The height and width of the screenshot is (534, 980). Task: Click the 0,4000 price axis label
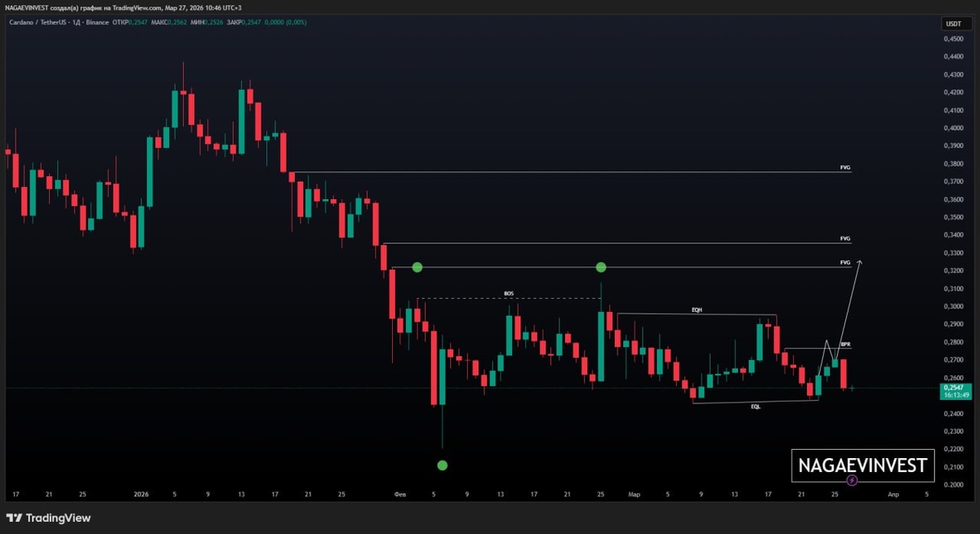click(x=953, y=128)
